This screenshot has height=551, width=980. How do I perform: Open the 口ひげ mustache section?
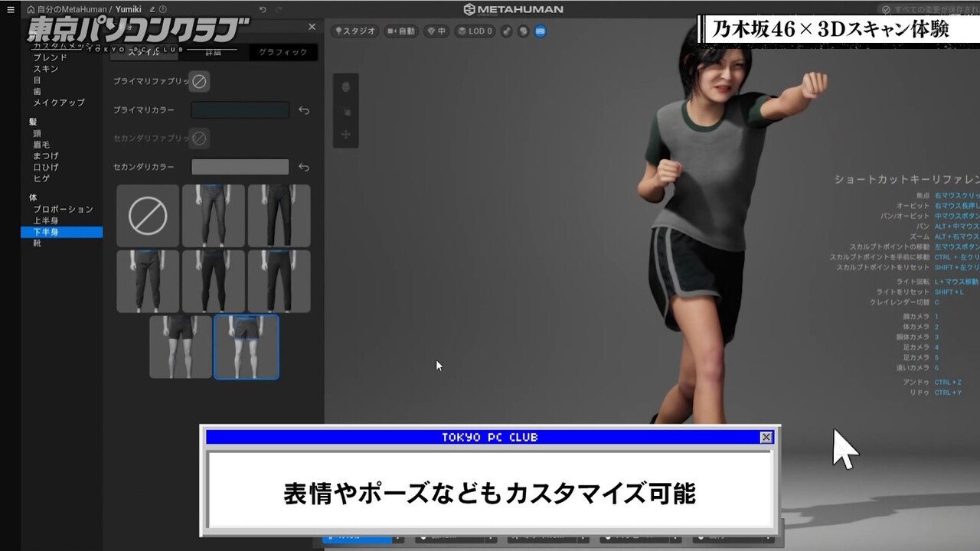(46, 167)
